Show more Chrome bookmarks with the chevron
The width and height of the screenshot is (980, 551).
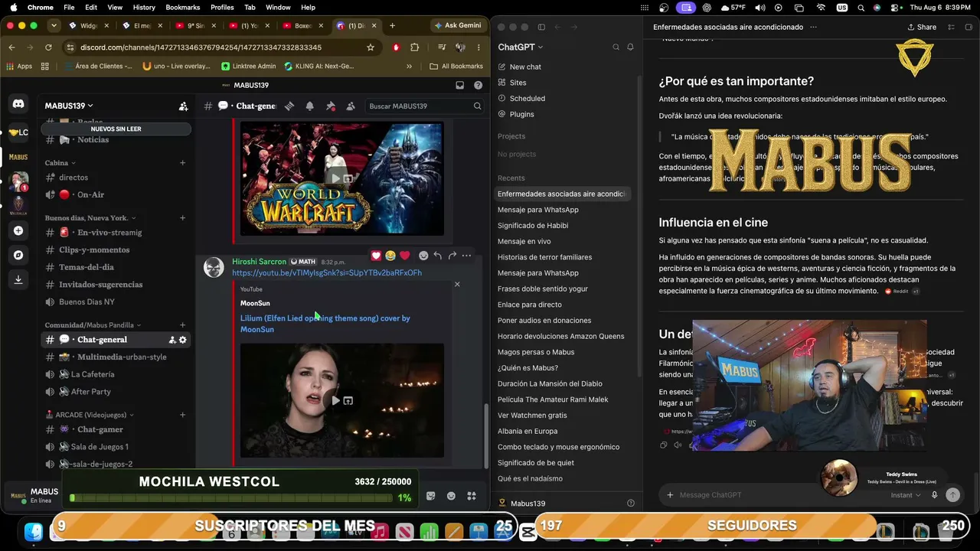409,67
